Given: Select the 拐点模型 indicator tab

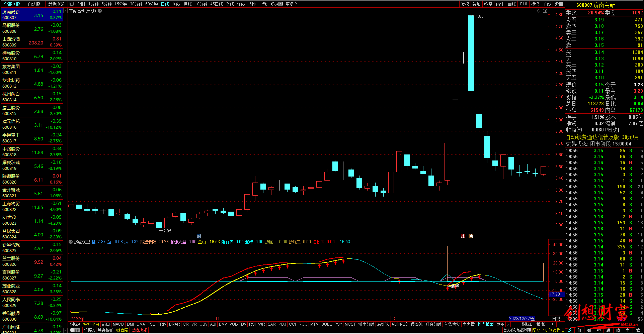Looking at the screenshot, I should point(485,324).
